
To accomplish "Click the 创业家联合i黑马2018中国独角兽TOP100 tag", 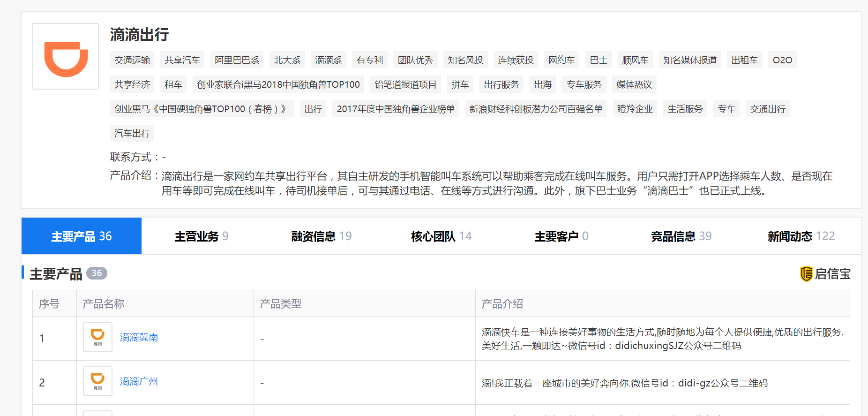I will [x=278, y=84].
